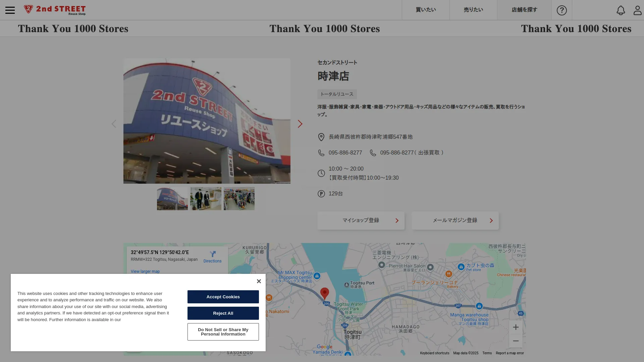The height and width of the screenshot is (362, 644).
Task: Click View larger map link
Action: coord(145,271)
